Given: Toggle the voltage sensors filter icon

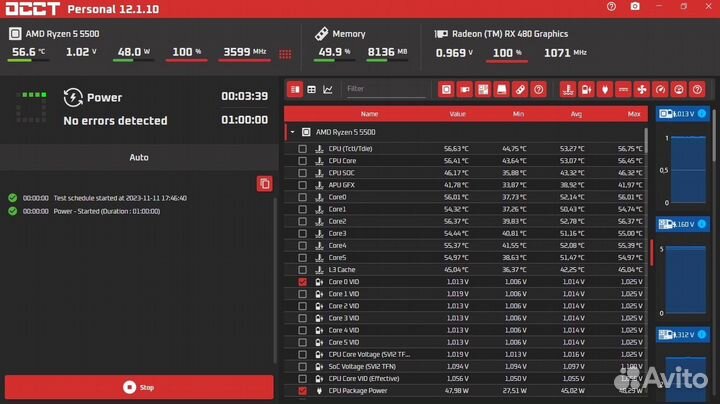Looking at the screenshot, I should (x=586, y=90).
